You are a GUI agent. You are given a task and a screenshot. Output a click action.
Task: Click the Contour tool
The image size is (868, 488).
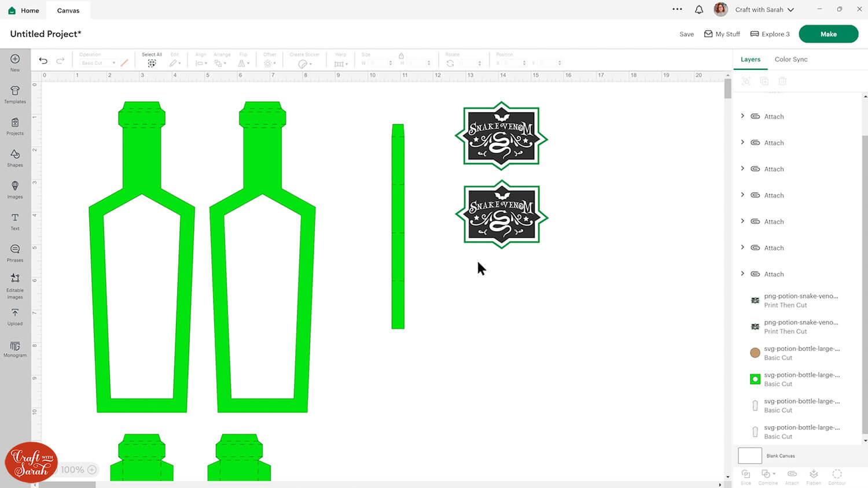(837, 476)
